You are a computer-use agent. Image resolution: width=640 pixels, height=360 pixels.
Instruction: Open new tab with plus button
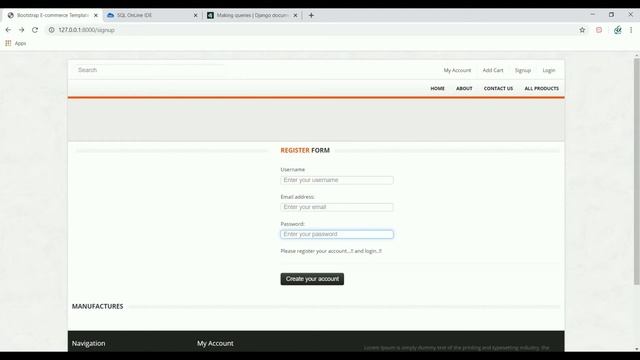coord(311,15)
